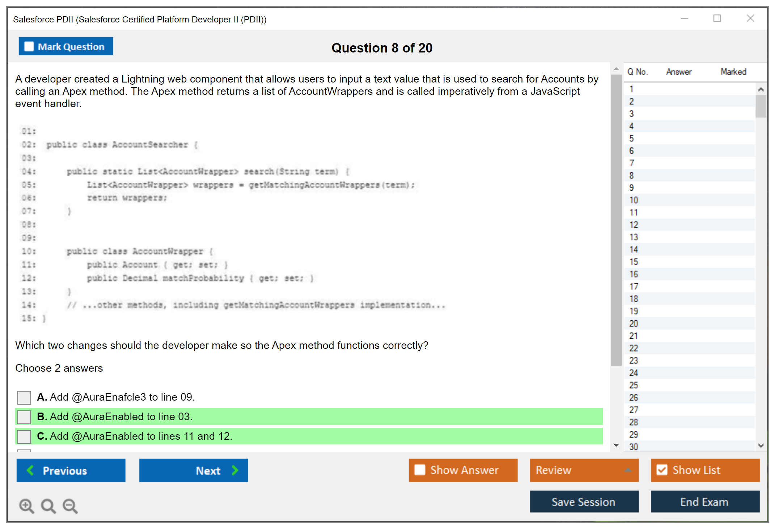Uncheck the Show List toggle

coord(662,470)
